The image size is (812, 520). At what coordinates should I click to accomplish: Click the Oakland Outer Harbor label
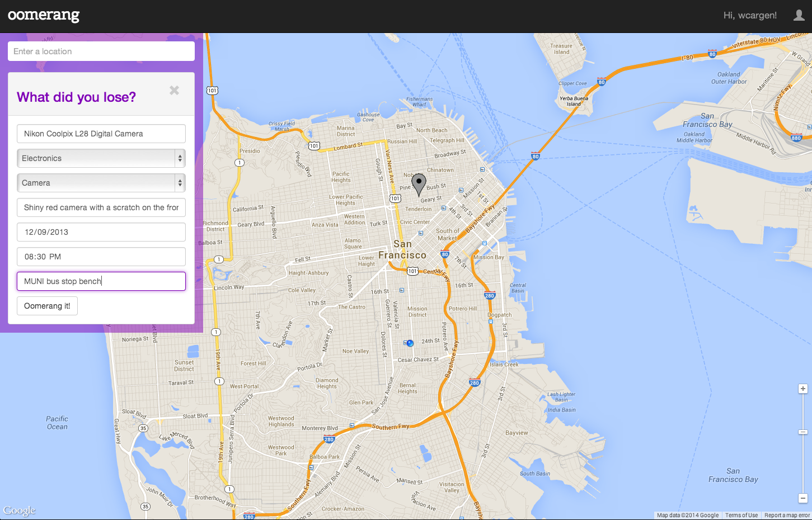[729, 78]
